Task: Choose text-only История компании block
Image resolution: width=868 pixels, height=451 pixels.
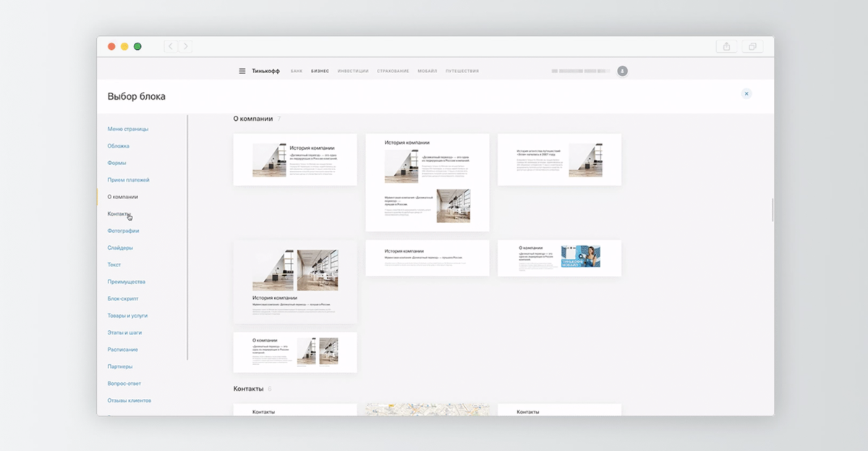Action: click(x=427, y=258)
